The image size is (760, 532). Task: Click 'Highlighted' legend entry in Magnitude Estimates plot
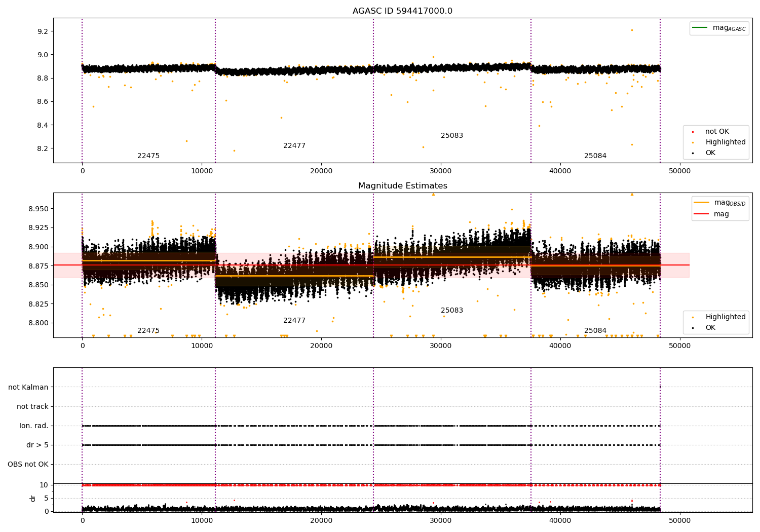coord(719,317)
